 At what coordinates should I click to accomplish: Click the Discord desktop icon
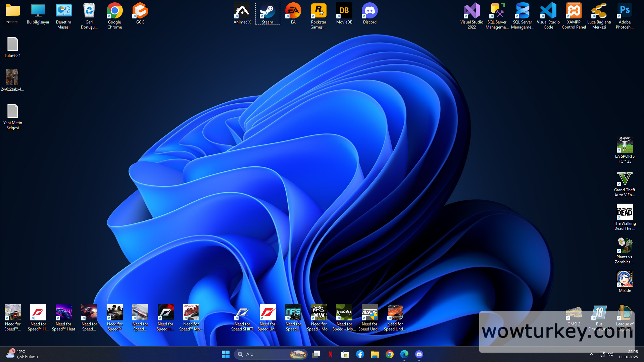(x=369, y=13)
